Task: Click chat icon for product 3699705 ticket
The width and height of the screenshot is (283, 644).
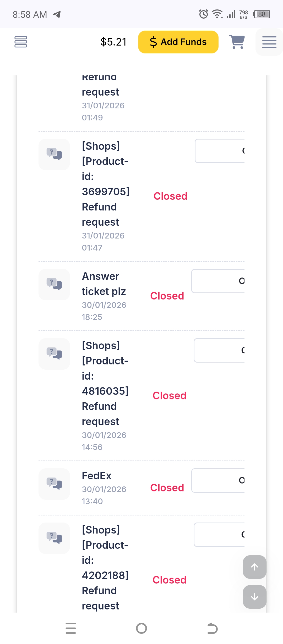Action: tap(54, 154)
